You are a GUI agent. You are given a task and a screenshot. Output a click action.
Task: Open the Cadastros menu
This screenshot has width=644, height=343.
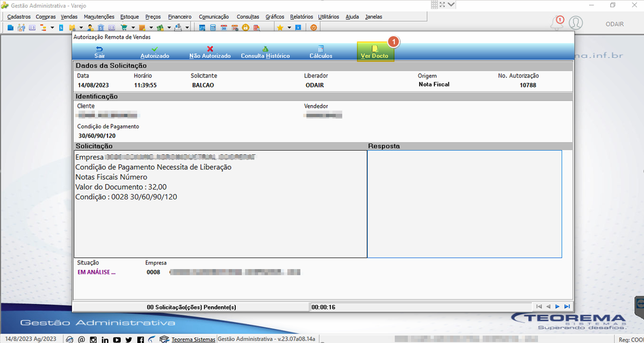[x=19, y=17]
